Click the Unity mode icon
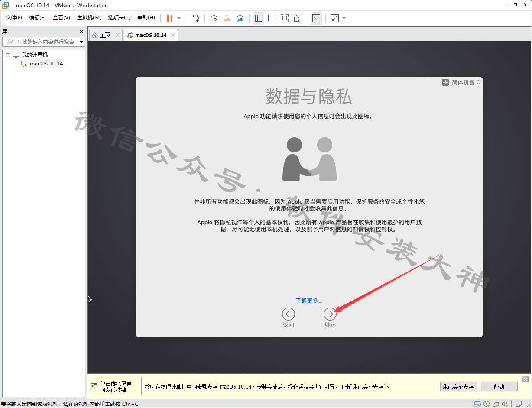 click(298, 18)
